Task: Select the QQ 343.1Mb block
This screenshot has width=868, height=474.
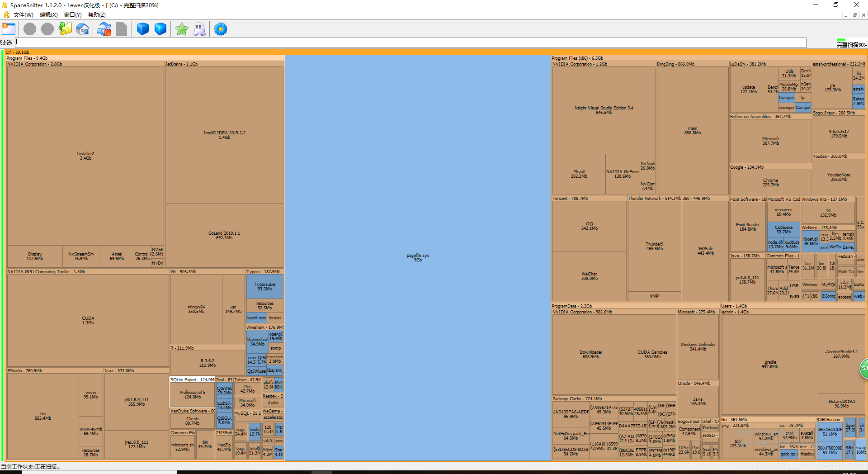Action: (x=590, y=226)
